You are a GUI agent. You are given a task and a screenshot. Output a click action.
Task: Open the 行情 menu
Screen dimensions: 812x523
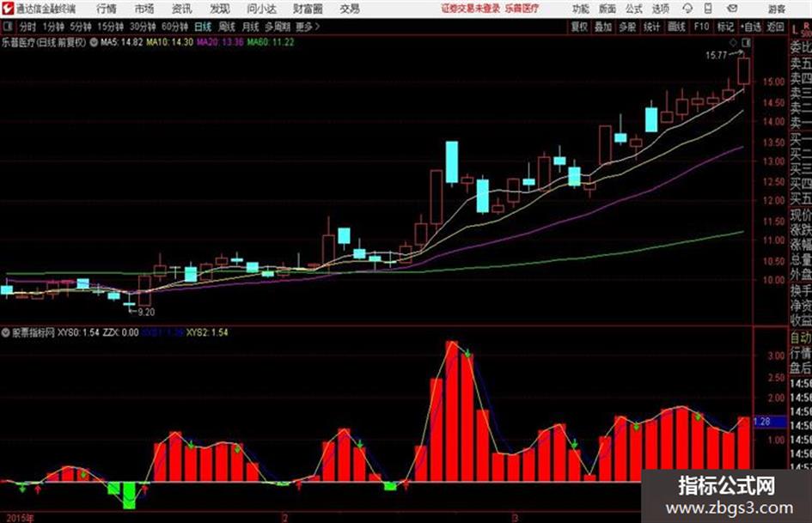point(107,9)
